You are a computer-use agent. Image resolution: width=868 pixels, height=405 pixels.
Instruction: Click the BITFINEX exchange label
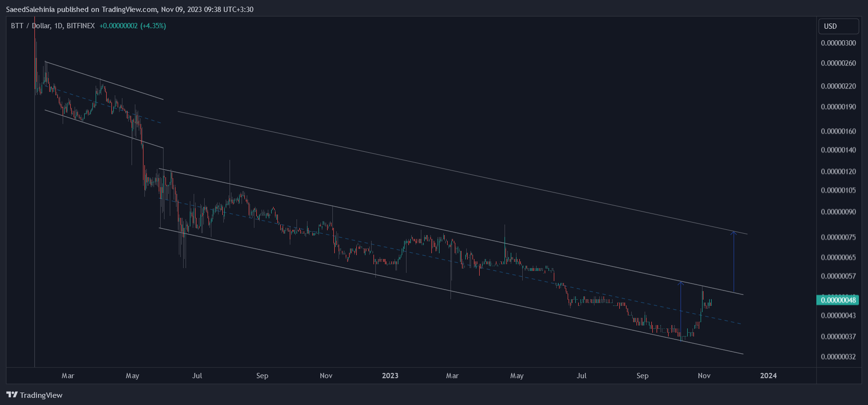(x=81, y=26)
